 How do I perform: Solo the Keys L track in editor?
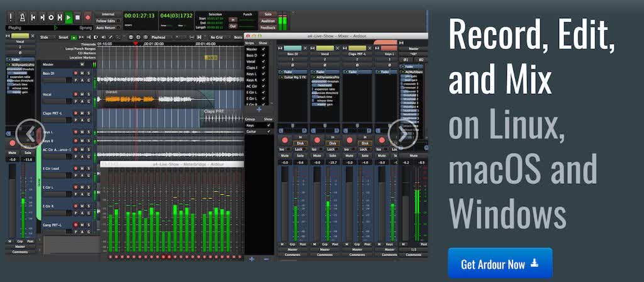pyautogui.click(x=88, y=132)
